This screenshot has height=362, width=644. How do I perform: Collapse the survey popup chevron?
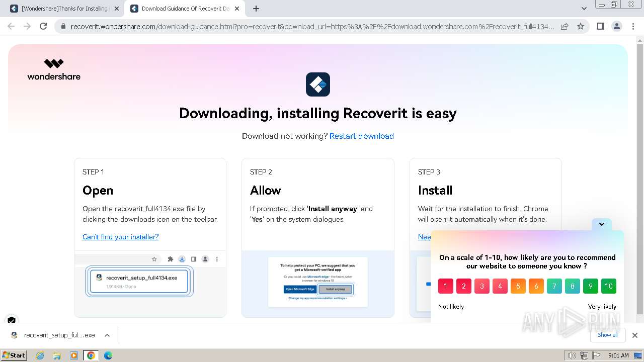click(x=602, y=224)
